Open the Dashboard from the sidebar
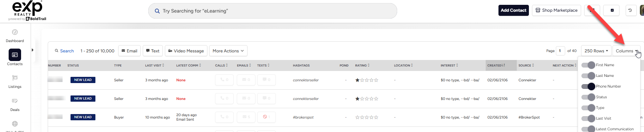644x132 pixels. pos(15,36)
